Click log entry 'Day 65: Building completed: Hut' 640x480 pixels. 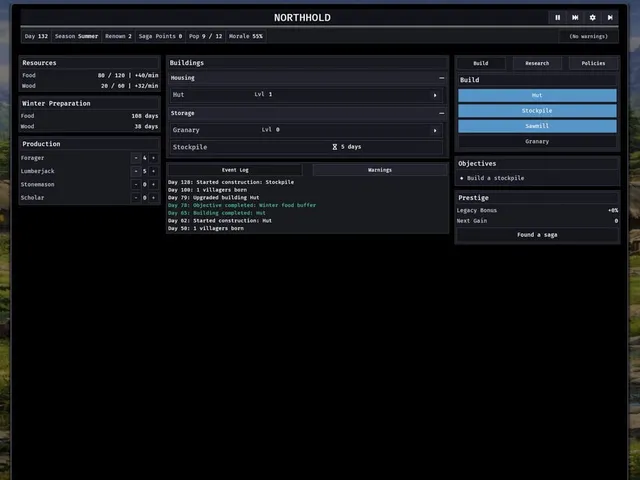(x=217, y=213)
